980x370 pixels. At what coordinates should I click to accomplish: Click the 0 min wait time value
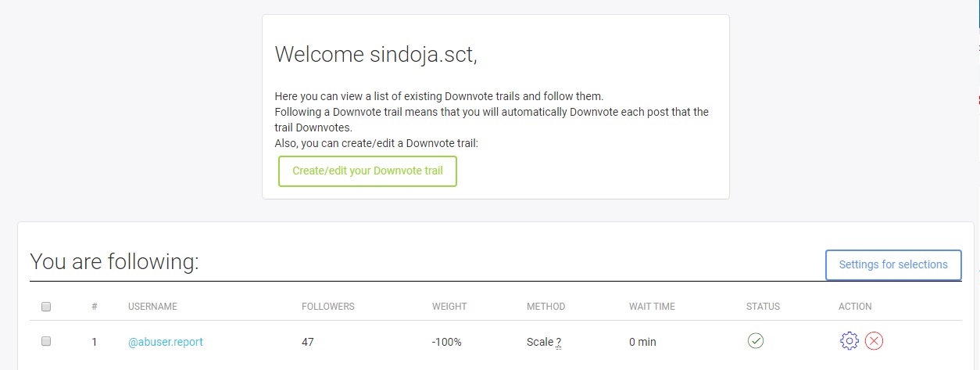[x=642, y=342]
